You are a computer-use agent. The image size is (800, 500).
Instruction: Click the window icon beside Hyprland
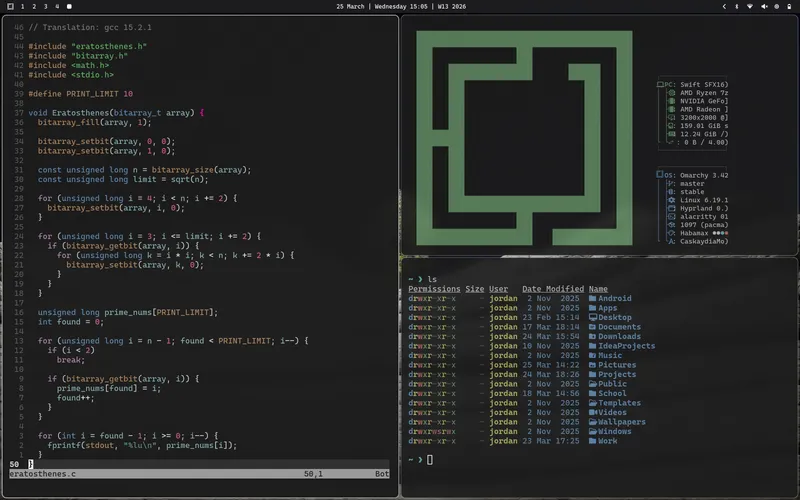pos(672,208)
